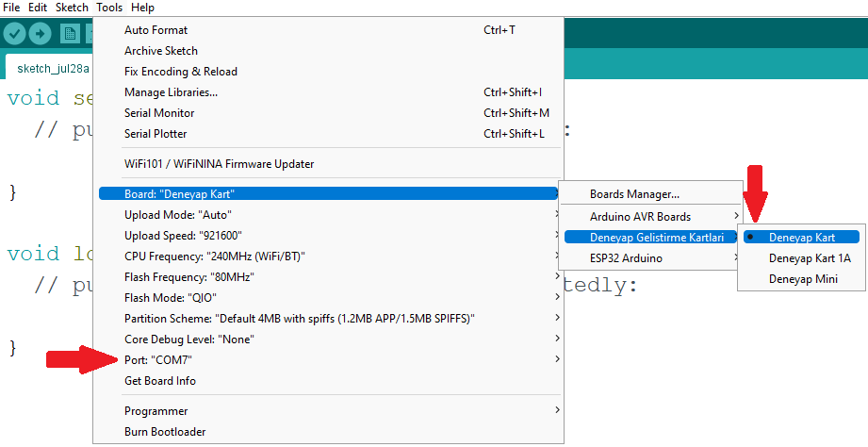Open WiFi101 / WiFiNINA Firmware Updater
Viewport: 868px width, 447px height.
tap(329, 164)
